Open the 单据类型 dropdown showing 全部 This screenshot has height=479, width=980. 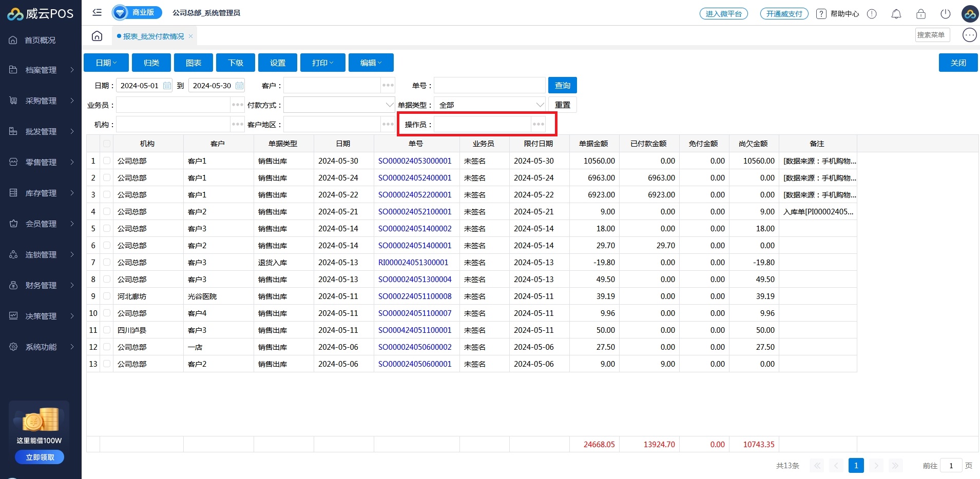pyautogui.click(x=489, y=105)
